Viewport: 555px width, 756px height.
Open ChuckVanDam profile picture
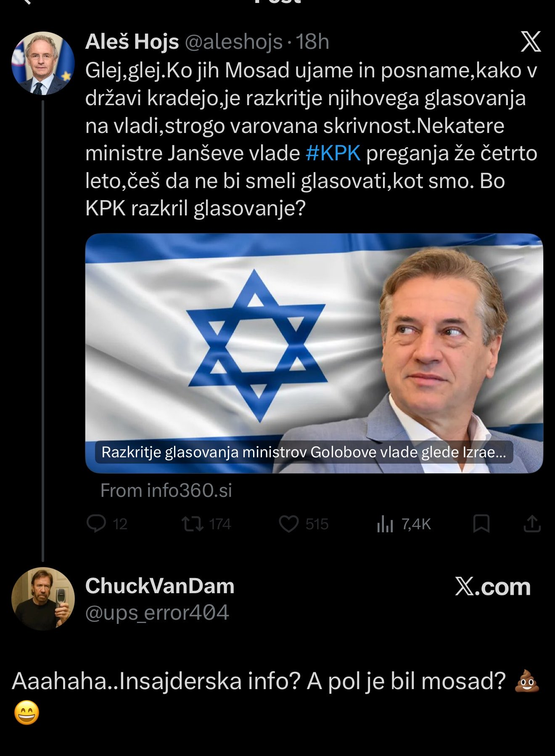coord(43,599)
